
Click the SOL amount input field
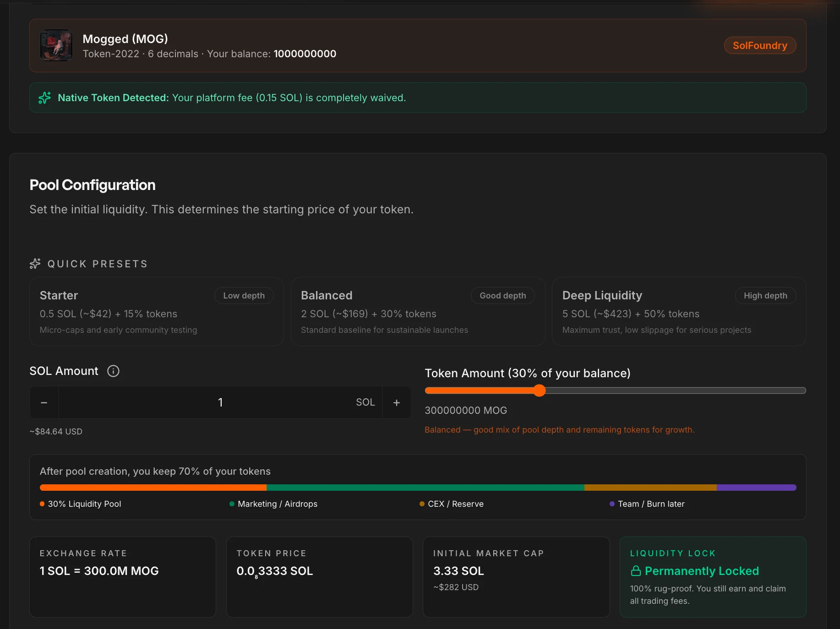click(220, 402)
